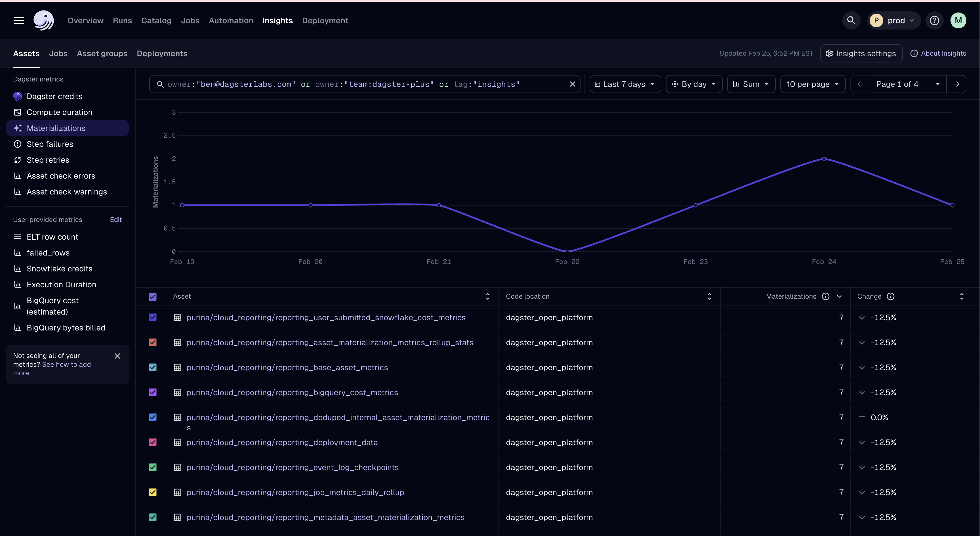Uncheck reporting_asset_materialization_metrics_rollup_stats checkbox

[153, 343]
